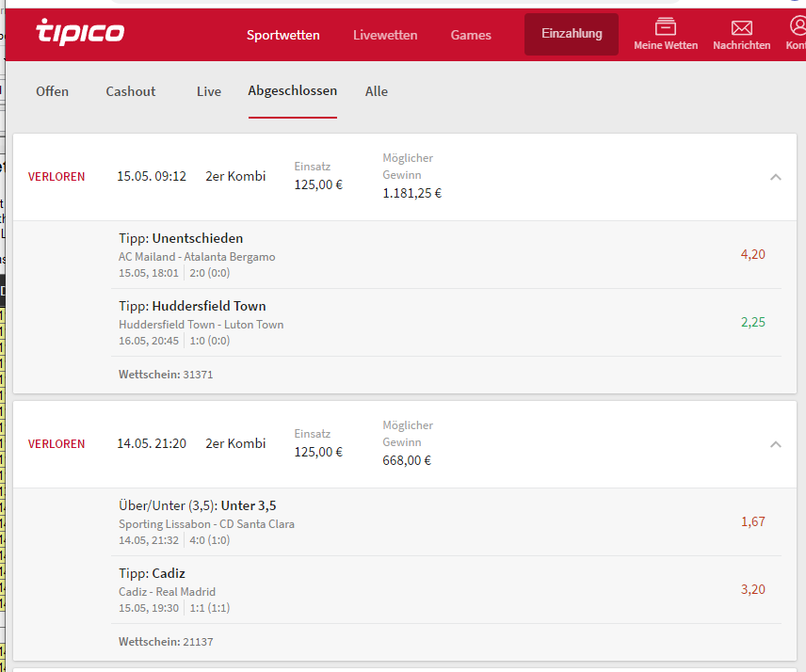
Task: Open the Sportwetten section
Action: click(282, 35)
